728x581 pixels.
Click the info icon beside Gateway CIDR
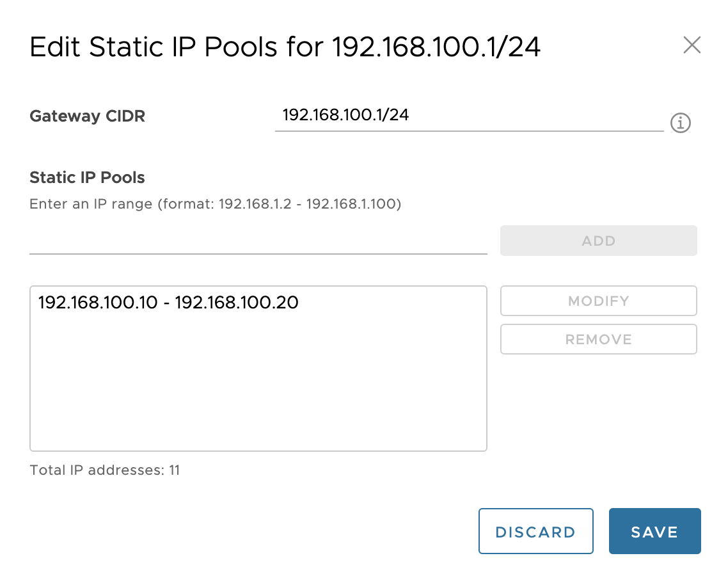coord(680,122)
